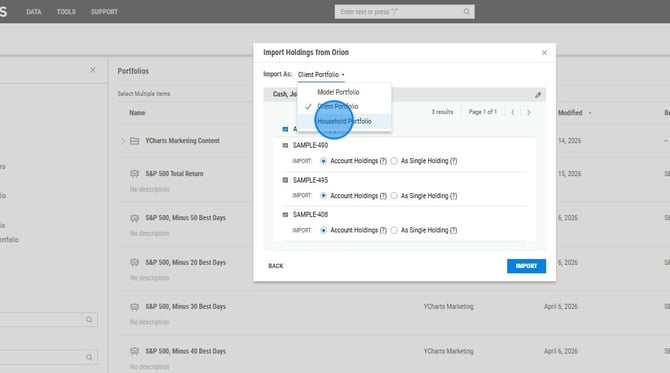
Task: Open the TOOLS menu
Action: pos(66,12)
